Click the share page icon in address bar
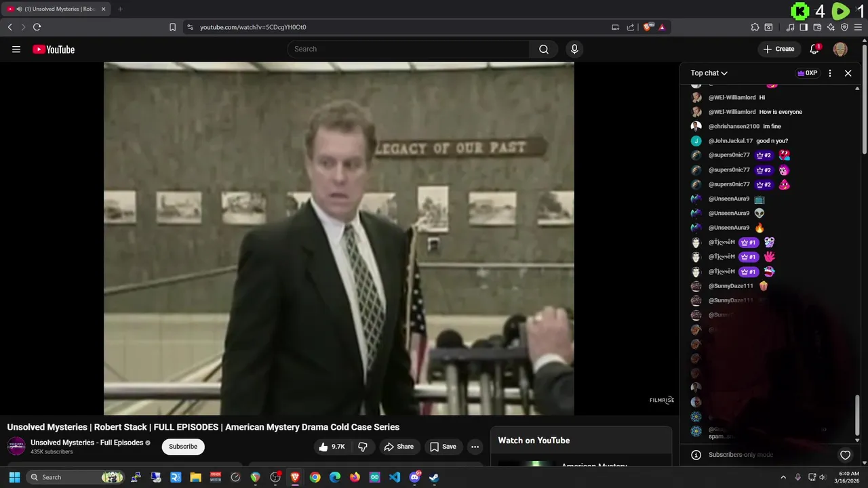 pyautogui.click(x=631, y=27)
